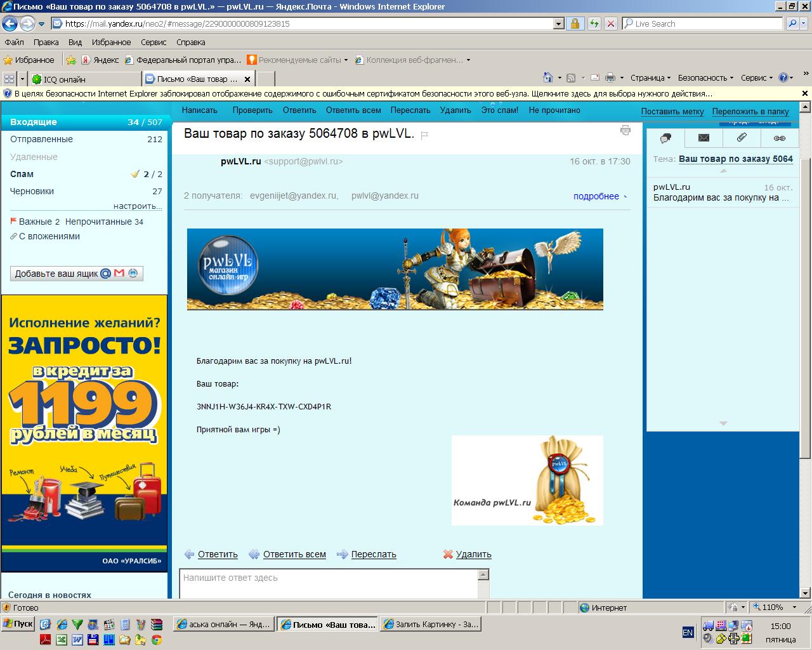Click the Forward arrow icon below the message

342,554
